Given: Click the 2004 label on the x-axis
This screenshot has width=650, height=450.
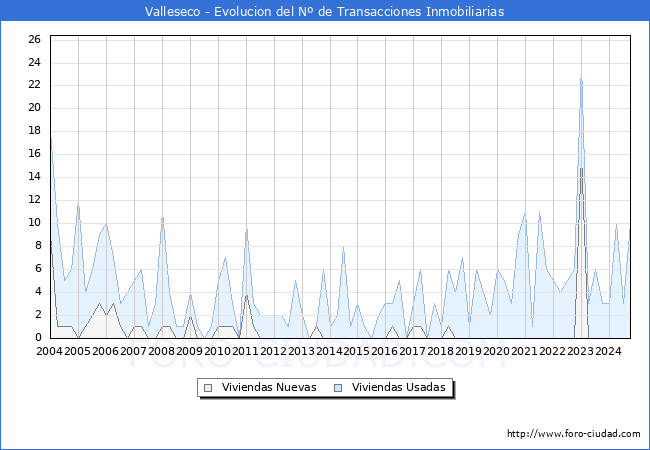Looking at the screenshot, I should pos(50,351).
